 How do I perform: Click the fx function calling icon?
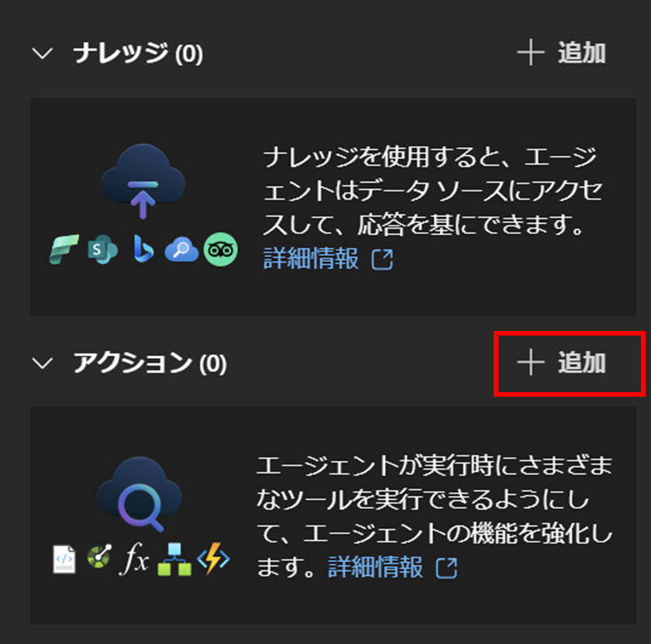point(134,559)
